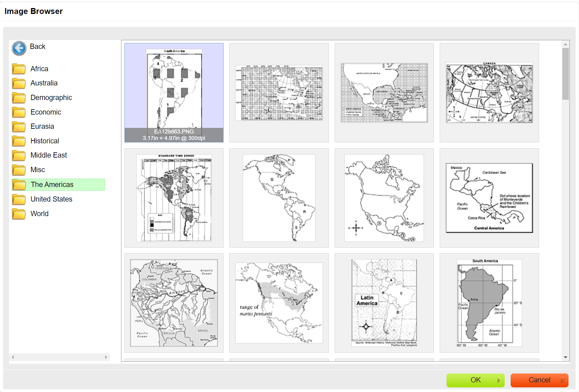
Task: Click the Australia folder icon
Action: 19,83
